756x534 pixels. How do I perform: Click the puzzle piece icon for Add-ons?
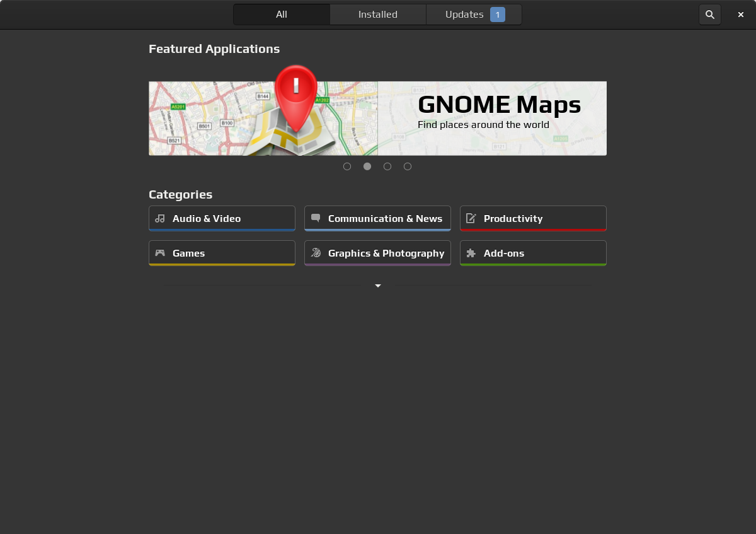pyautogui.click(x=471, y=253)
